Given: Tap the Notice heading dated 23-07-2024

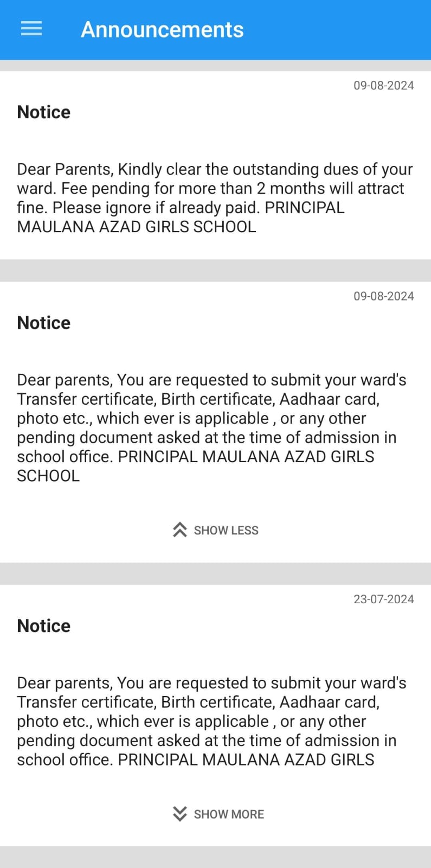Looking at the screenshot, I should click(x=44, y=626).
